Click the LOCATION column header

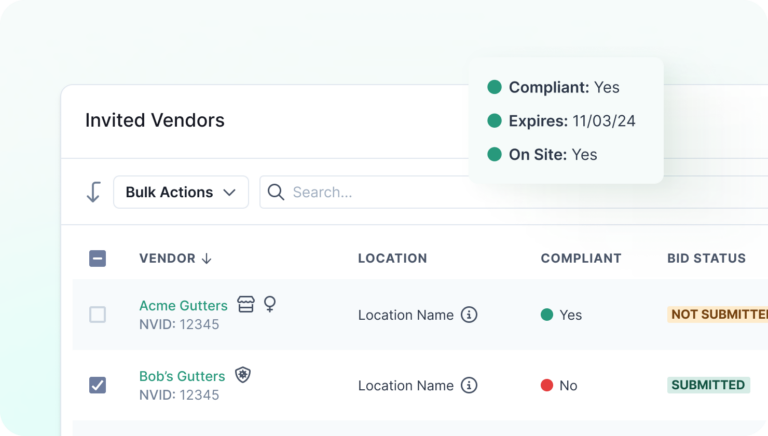(x=392, y=258)
